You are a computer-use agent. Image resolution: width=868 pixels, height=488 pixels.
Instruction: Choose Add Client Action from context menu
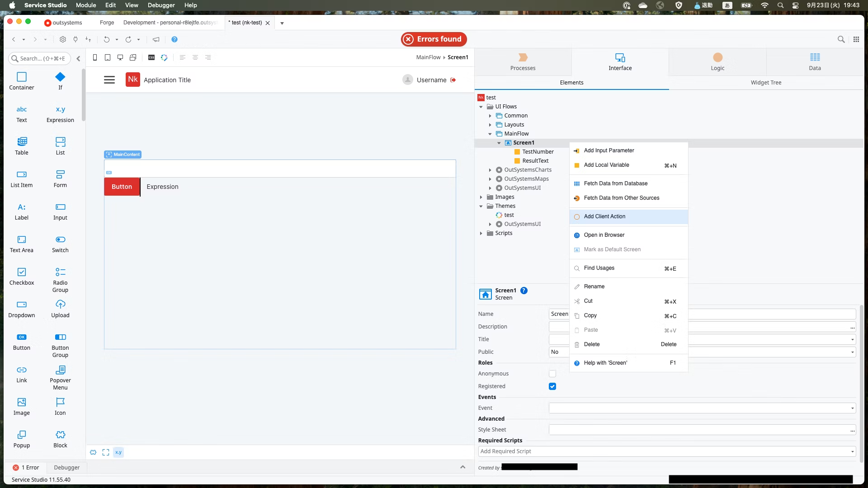(604, 216)
